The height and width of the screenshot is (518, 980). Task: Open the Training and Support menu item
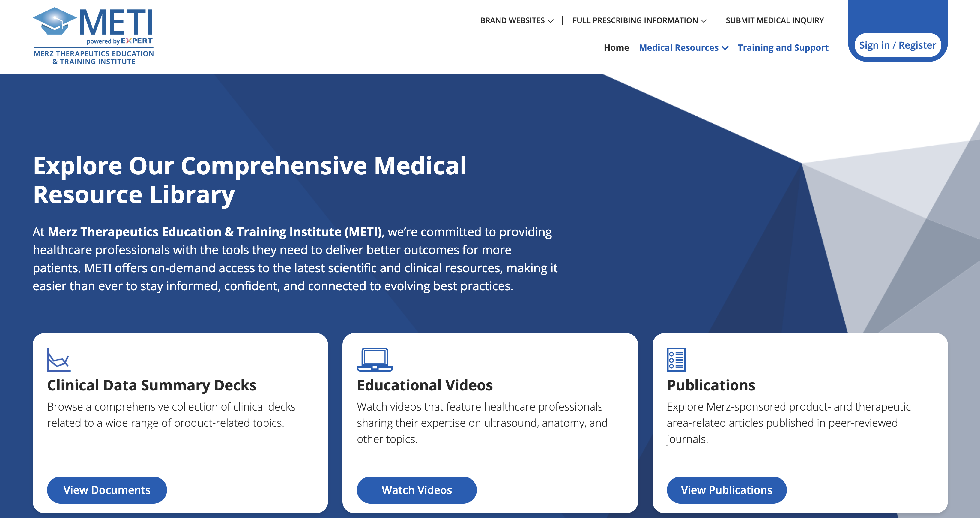coord(783,48)
